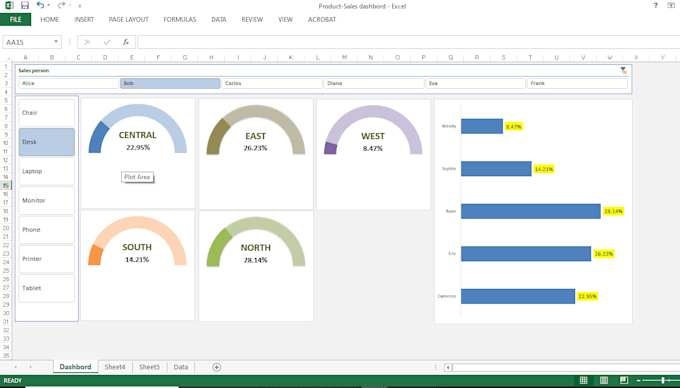Open Customize Quick Access Toolbar dropdown
Viewport: 680px width, 388px height.
point(80,6)
